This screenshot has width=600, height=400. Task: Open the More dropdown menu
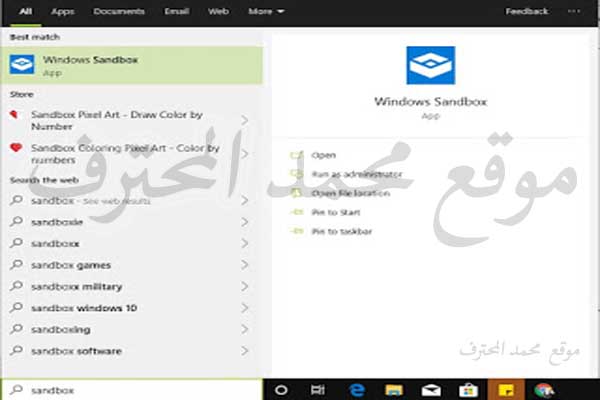(266, 11)
